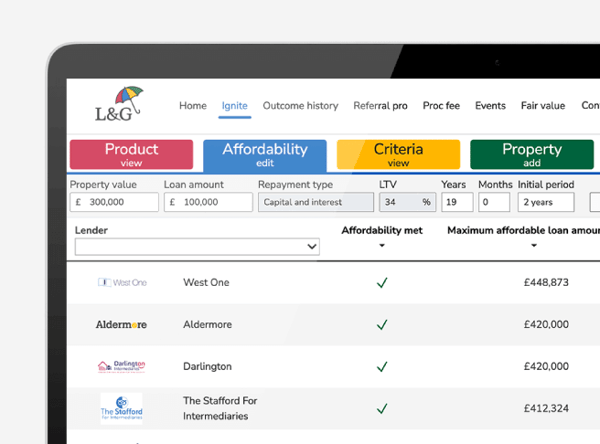Click Aldermore's affordability checkmark
This screenshot has height=444, width=600.
[x=382, y=325]
